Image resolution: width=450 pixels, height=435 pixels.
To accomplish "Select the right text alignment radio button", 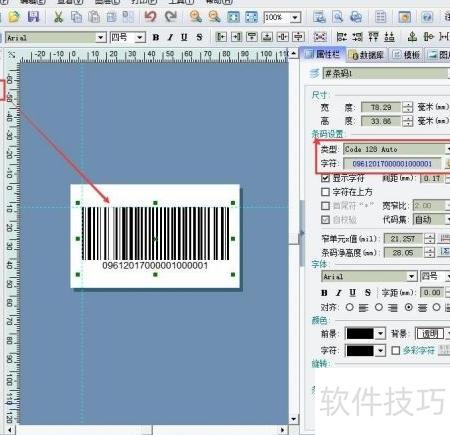I will pos(379,307).
